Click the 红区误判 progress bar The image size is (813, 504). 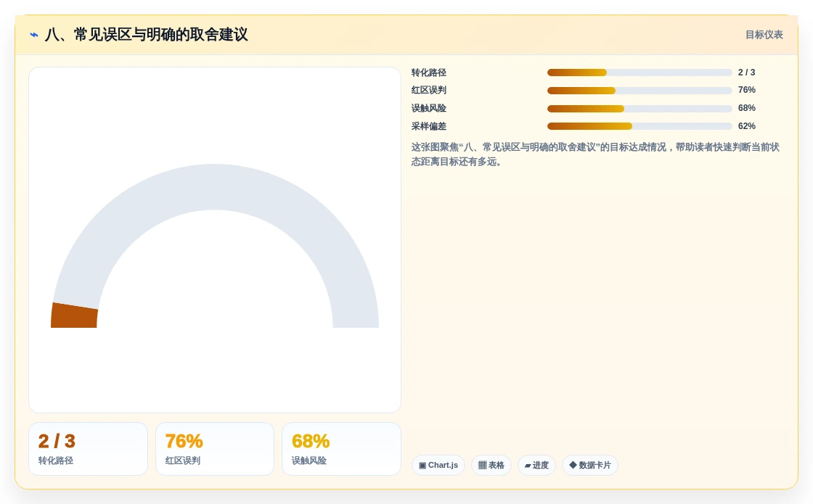pyautogui.click(x=640, y=91)
